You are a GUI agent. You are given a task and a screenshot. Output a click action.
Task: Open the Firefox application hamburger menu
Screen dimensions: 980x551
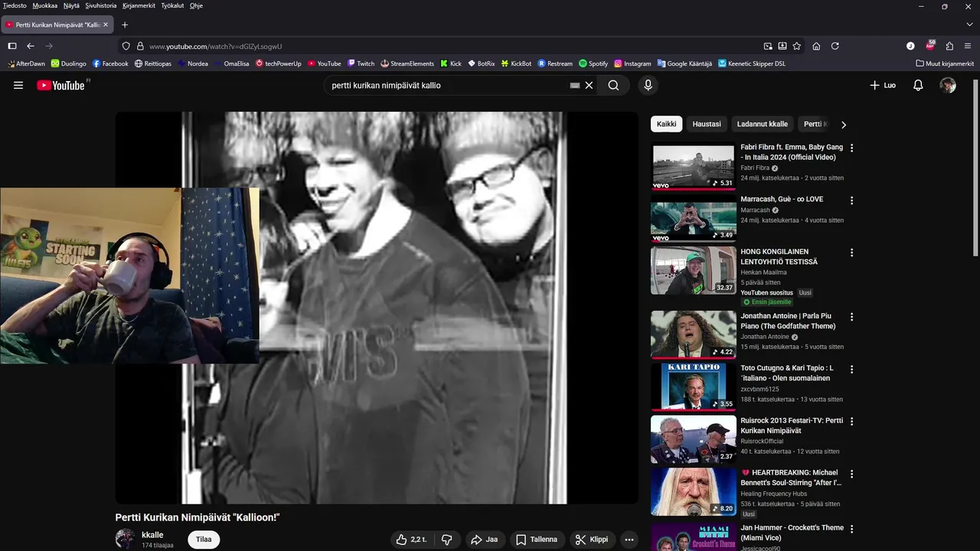[969, 46]
